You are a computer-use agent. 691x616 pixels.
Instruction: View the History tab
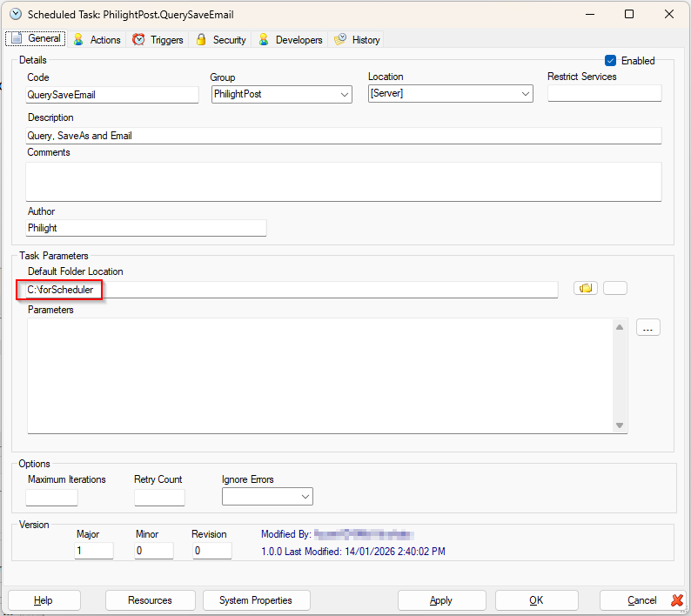(357, 40)
